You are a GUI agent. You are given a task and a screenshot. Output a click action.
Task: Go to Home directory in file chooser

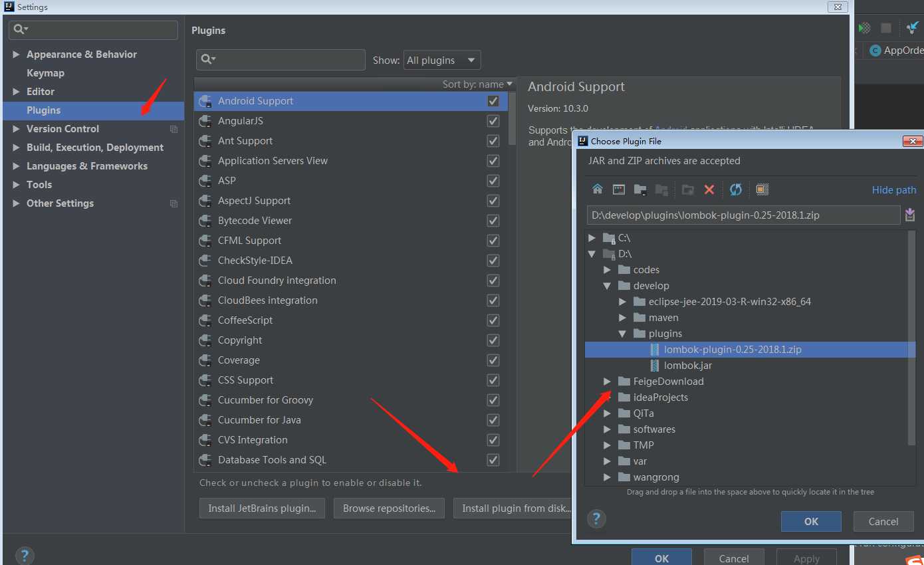(598, 189)
